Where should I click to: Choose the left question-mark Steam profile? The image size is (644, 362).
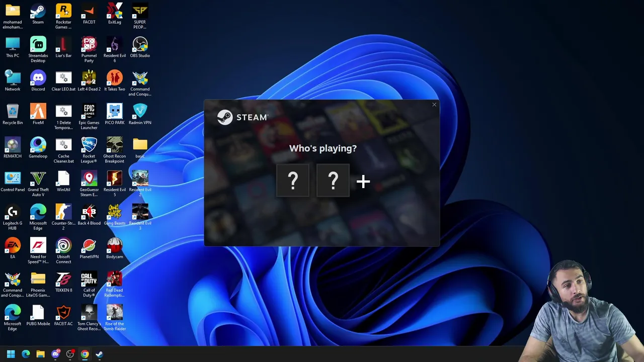(x=293, y=180)
